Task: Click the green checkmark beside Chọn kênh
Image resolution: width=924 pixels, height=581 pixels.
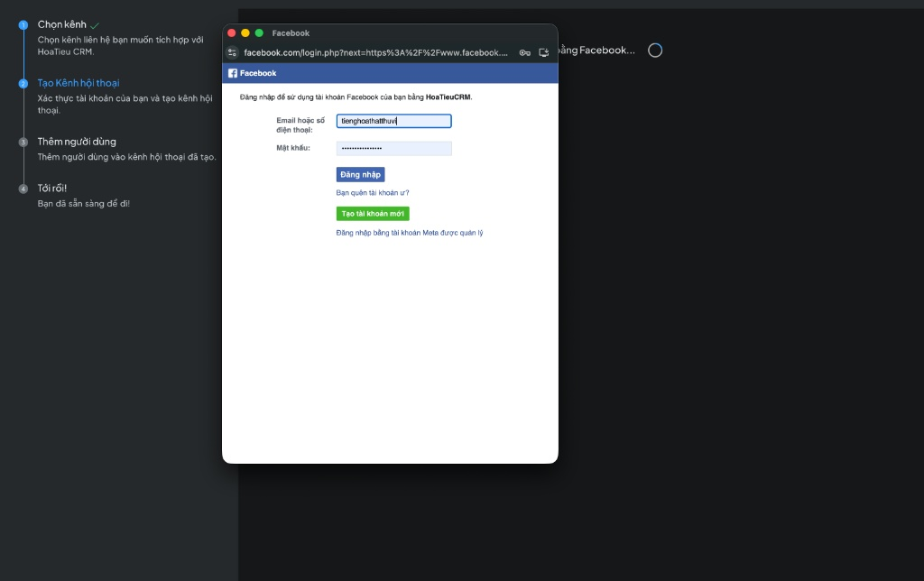Action: 96,25
